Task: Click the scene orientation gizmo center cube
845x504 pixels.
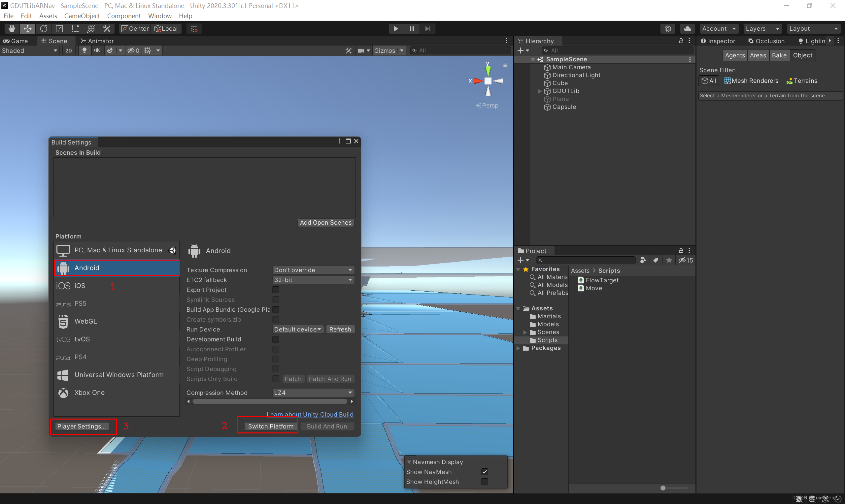Action: [x=488, y=81]
